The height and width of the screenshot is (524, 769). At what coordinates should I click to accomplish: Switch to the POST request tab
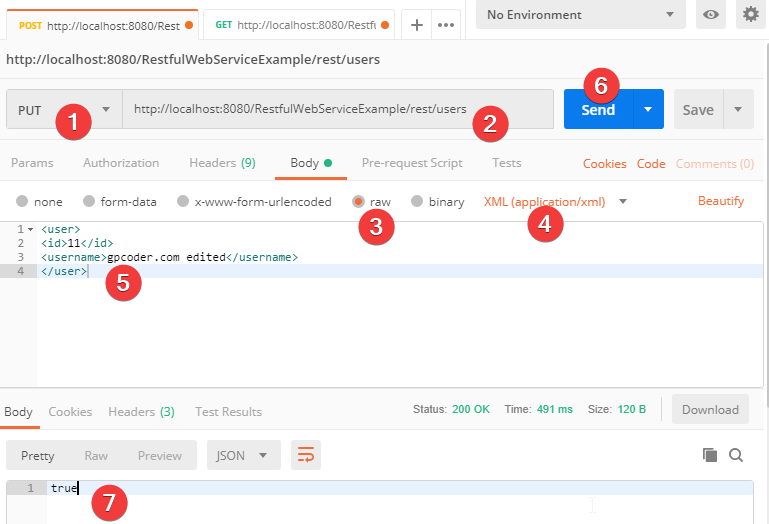103,26
